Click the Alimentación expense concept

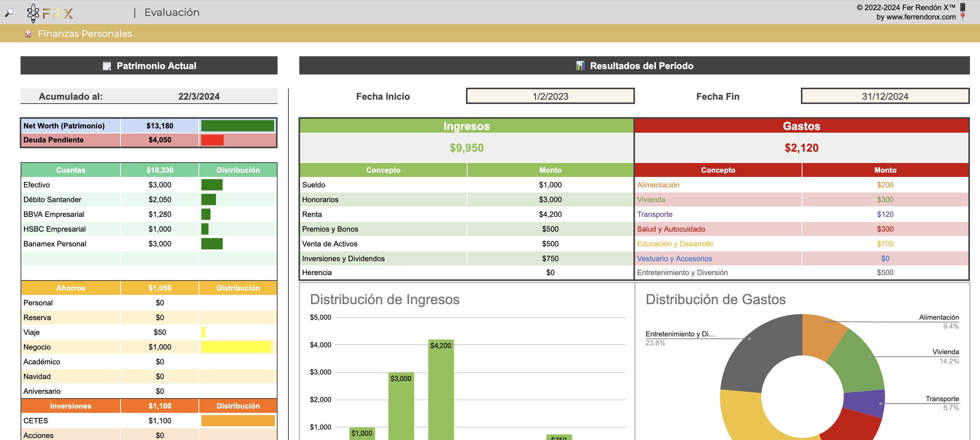click(658, 185)
